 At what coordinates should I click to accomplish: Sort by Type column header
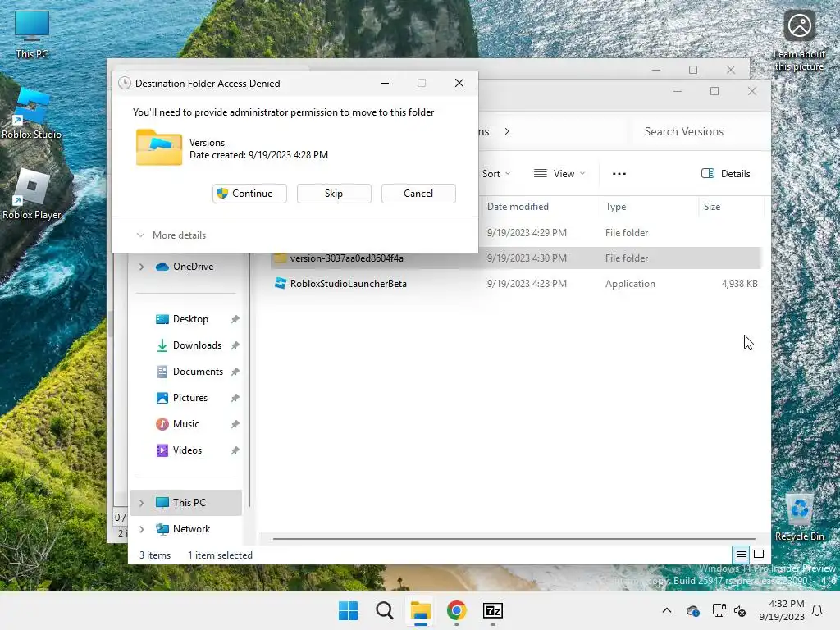(649, 207)
